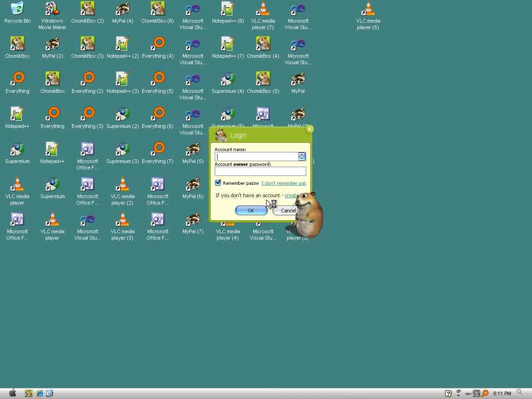Click the VLC media player (7) icon
The image size is (532, 399).
click(x=263, y=16)
